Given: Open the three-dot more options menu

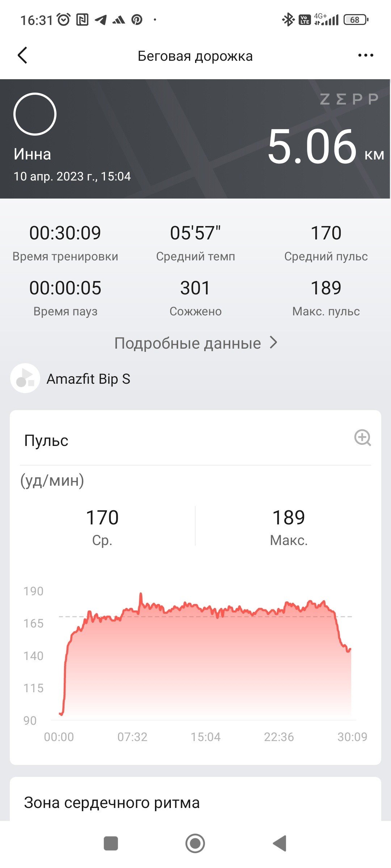Looking at the screenshot, I should (x=365, y=55).
